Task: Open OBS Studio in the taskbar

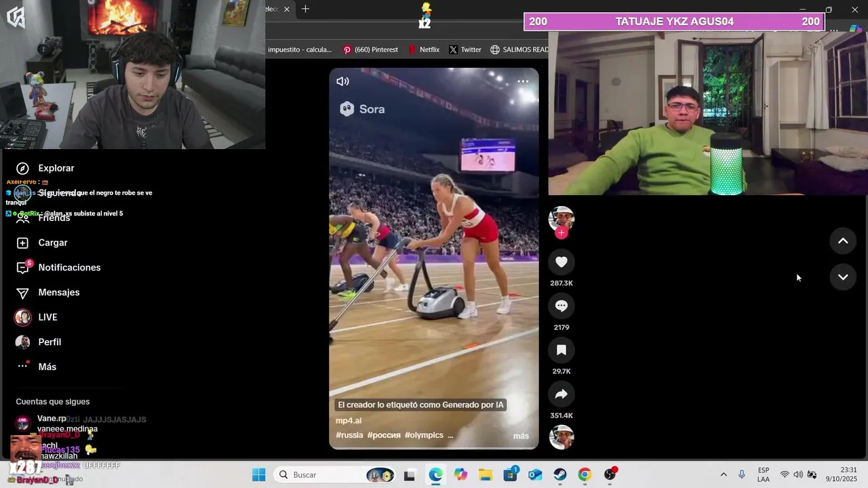Action: [610, 474]
